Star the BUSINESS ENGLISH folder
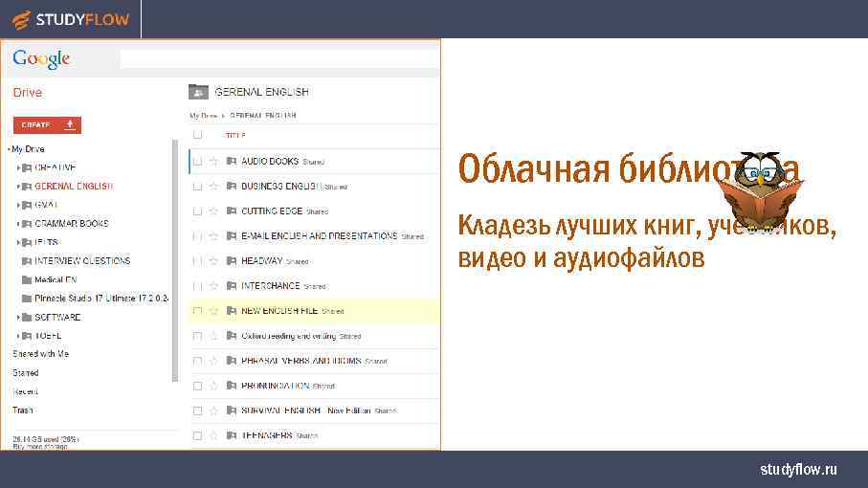The image size is (868, 488). [213, 187]
